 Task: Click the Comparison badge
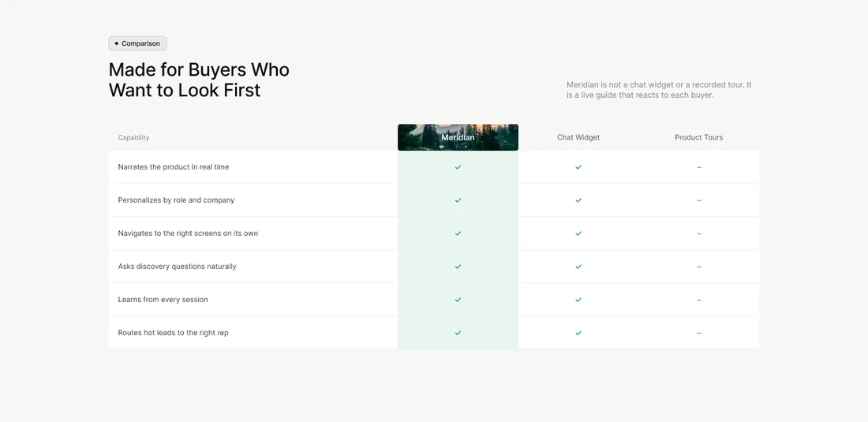click(137, 43)
